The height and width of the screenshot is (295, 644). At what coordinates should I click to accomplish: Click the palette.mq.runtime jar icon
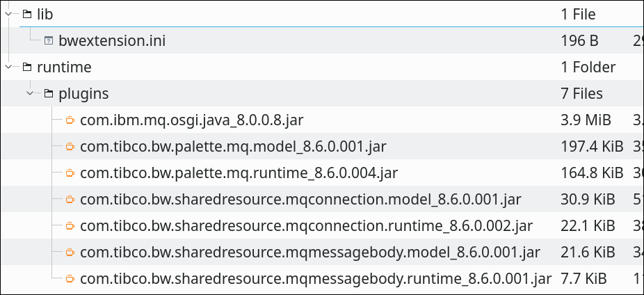click(70, 173)
